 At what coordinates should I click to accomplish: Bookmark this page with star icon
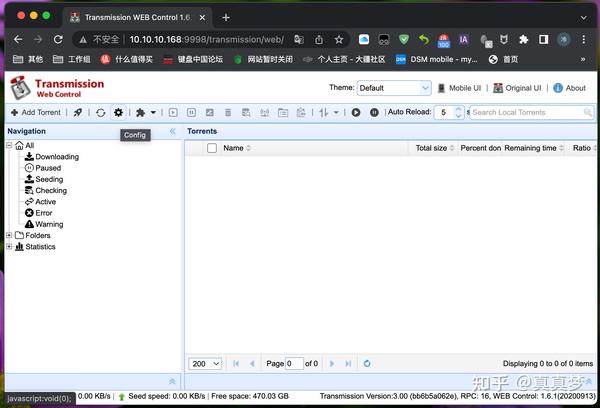point(339,39)
